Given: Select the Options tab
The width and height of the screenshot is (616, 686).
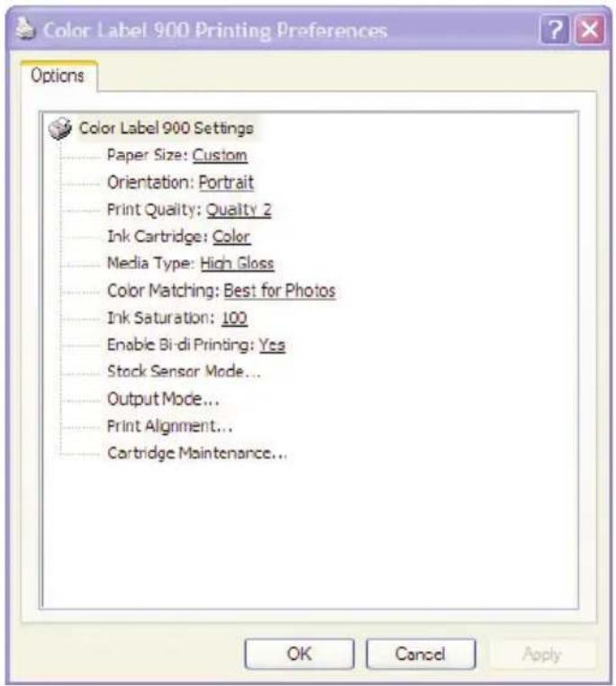Looking at the screenshot, I should click(58, 76).
